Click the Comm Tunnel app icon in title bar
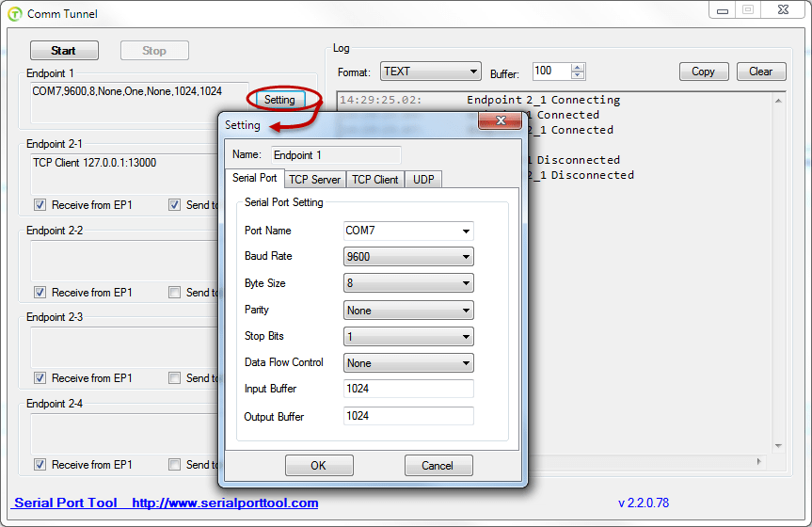 click(14, 14)
